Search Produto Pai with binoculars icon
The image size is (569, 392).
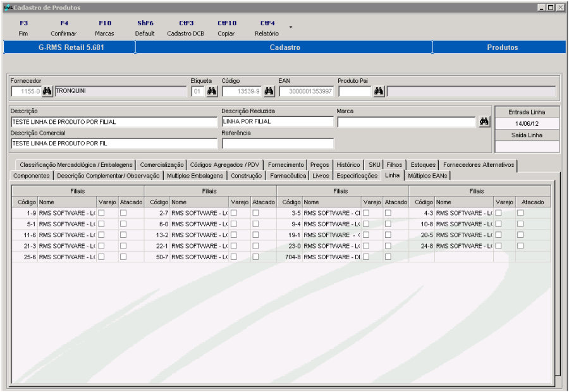coord(377,90)
